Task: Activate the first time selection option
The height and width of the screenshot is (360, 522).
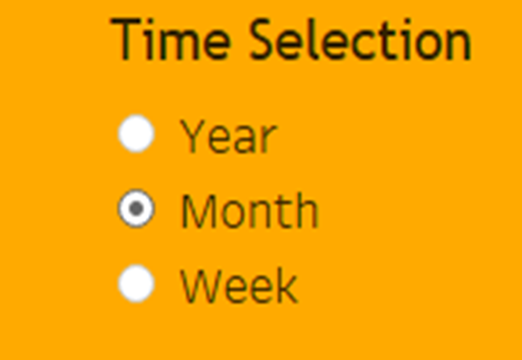Action: [x=136, y=134]
